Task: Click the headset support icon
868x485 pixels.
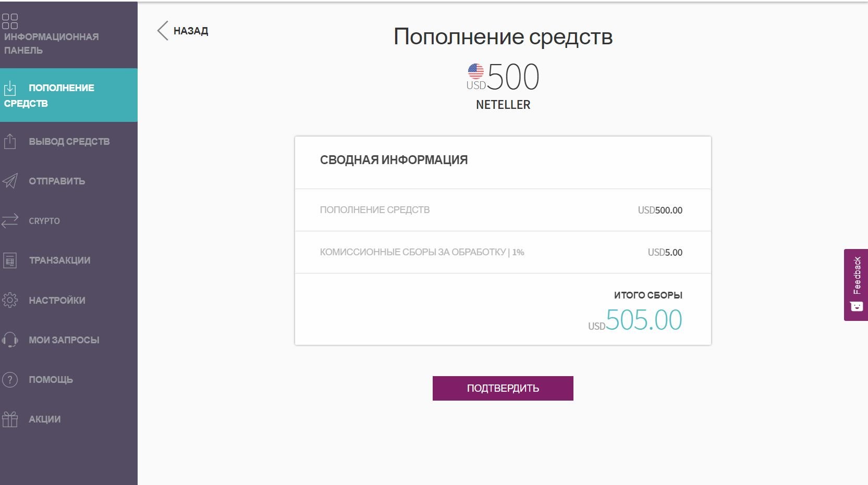Action: (x=10, y=340)
